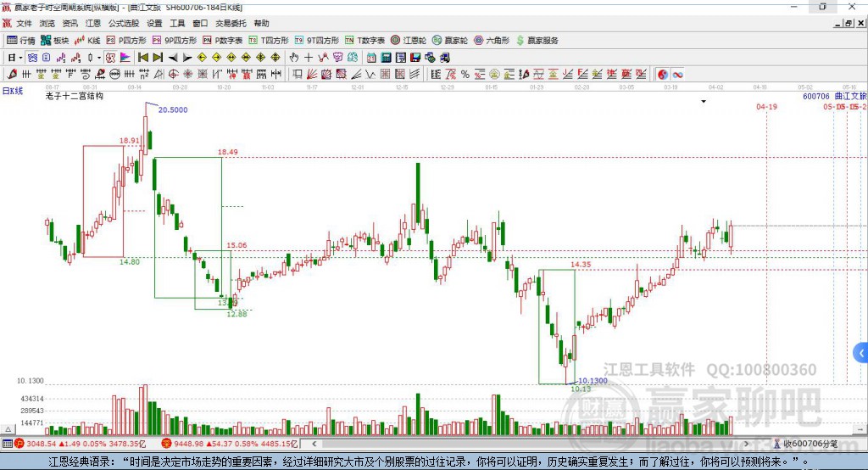The image size is (868, 470).
Task: Open the 行情 quotes view
Action: click(21, 40)
